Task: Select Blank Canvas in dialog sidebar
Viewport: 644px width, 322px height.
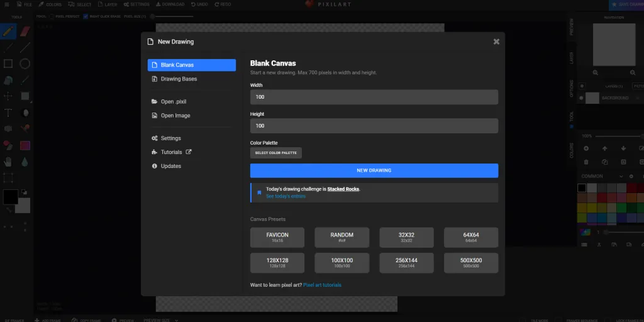Action: click(192, 65)
